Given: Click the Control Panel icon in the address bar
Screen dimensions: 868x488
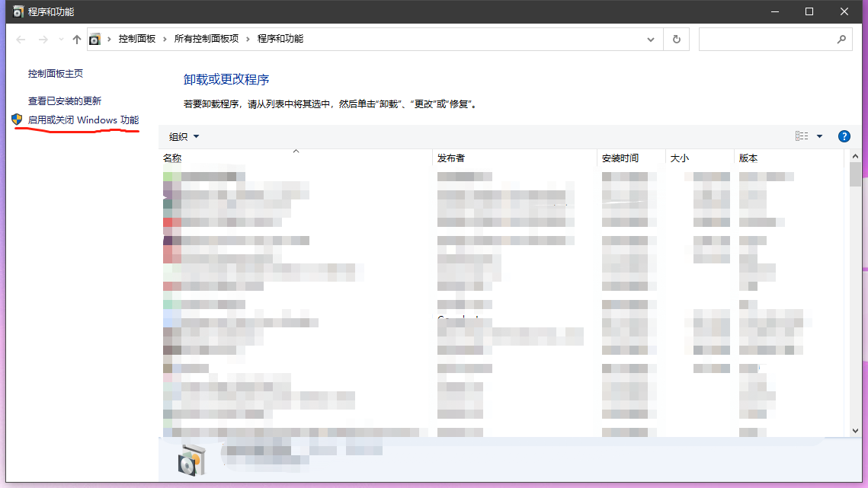Looking at the screenshot, I should point(95,39).
